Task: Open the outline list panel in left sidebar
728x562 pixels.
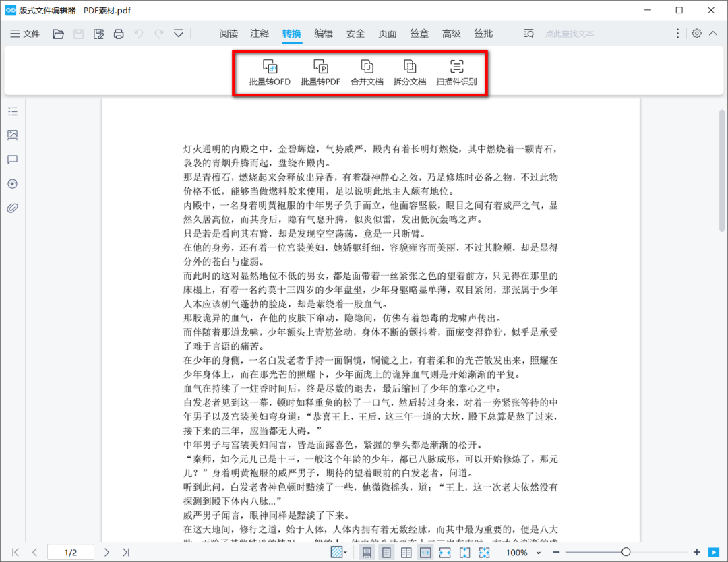Action: 12,112
